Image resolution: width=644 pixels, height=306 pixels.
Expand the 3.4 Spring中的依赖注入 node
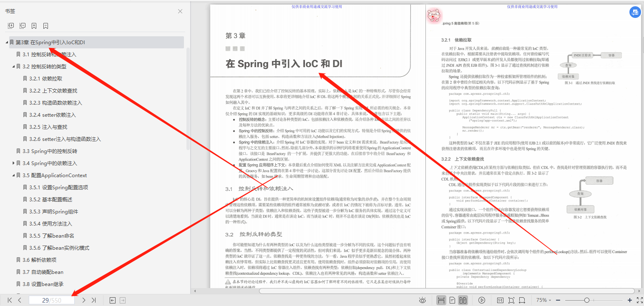pyautogui.click(x=13, y=163)
